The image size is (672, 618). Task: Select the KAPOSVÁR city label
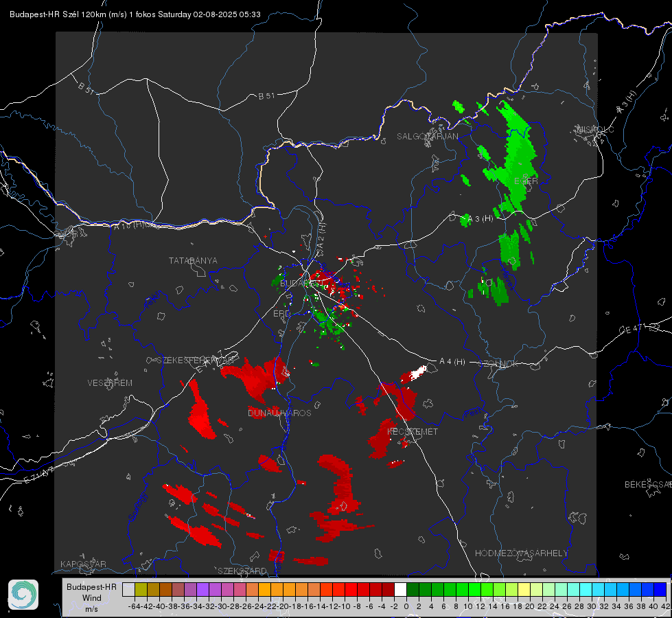pyautogui.click(x=83, y=564)
